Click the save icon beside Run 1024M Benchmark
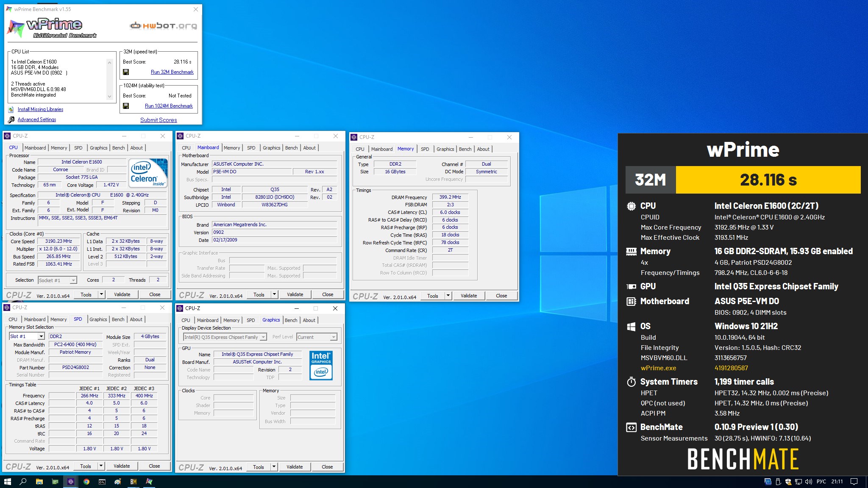The image size is (868, 488). click(126, 106)
